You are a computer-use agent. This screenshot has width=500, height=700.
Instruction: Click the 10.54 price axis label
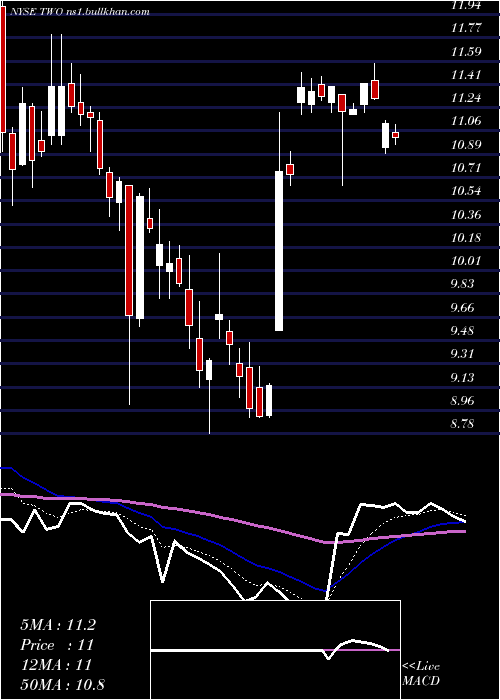point(466,191)
